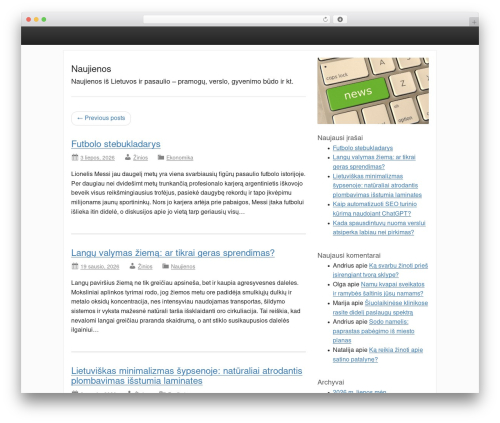
Task: Click date 3 liepos, 2026
Action: pos(97,158)
